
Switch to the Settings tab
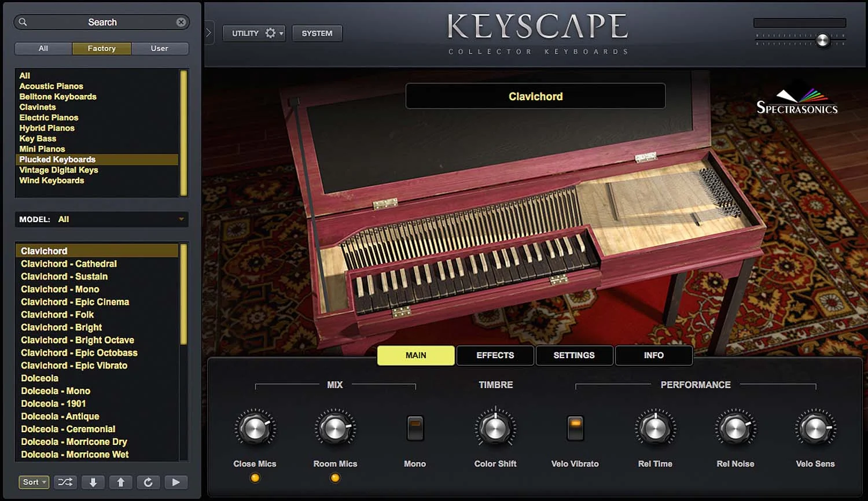pos(574,355)
